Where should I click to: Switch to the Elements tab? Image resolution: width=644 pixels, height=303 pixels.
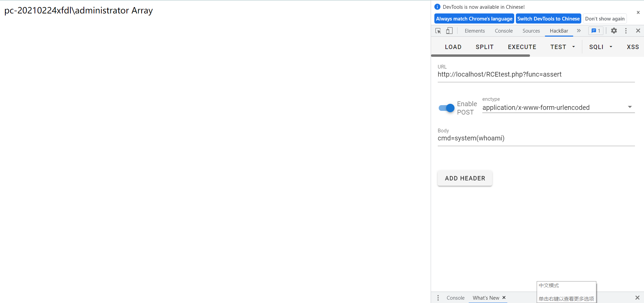click(x=475, y=31)
